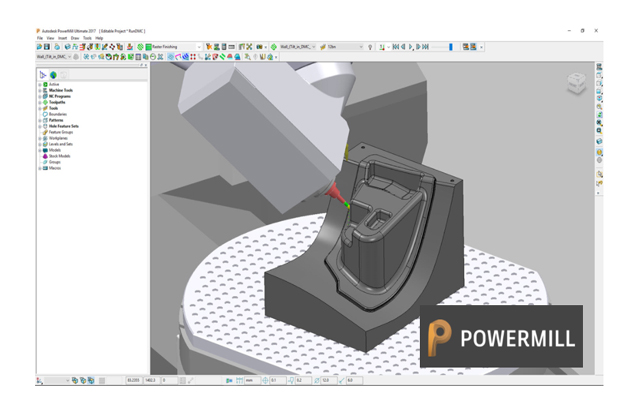Click the orange stamp icon left of Raster Finishing
640x420 pixels.
pyautogui.click(x=130, y=47)
